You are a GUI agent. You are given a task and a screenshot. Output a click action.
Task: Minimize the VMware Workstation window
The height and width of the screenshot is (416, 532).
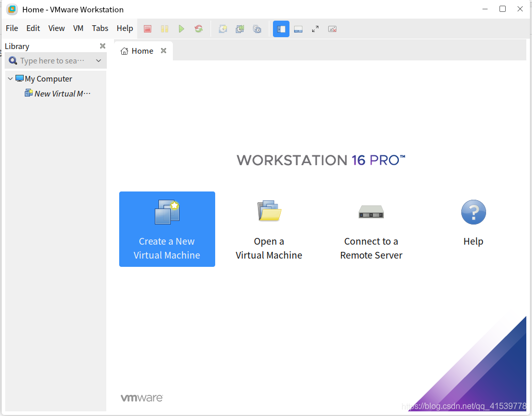tap(485, 9)
